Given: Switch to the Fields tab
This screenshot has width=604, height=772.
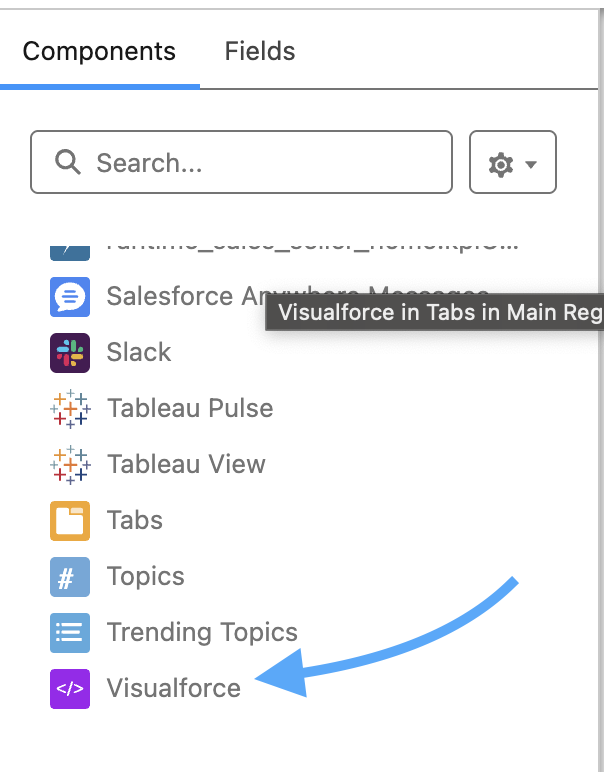Looking at the screenshot, I should pyautogui.click(x=260, y=51).
